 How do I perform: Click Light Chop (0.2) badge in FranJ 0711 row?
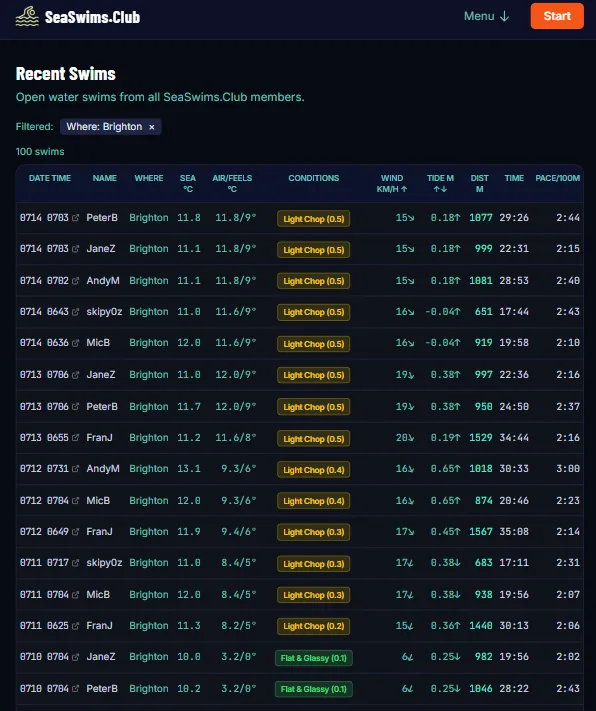click(313, 626)
